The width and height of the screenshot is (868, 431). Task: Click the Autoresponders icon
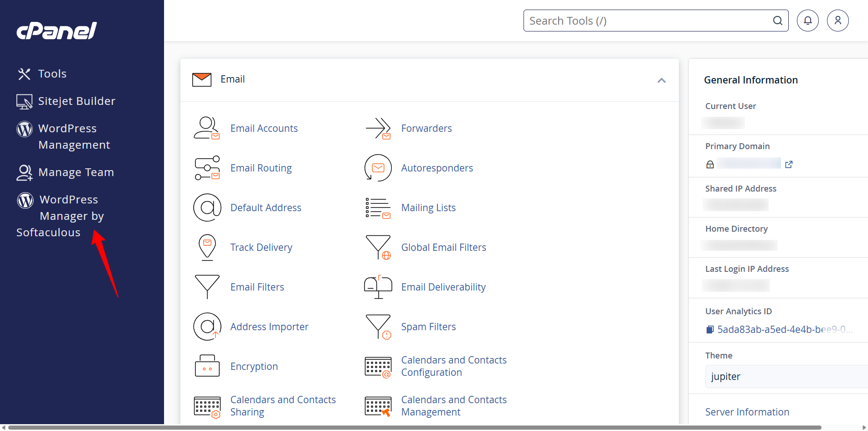tap(378, 168)
